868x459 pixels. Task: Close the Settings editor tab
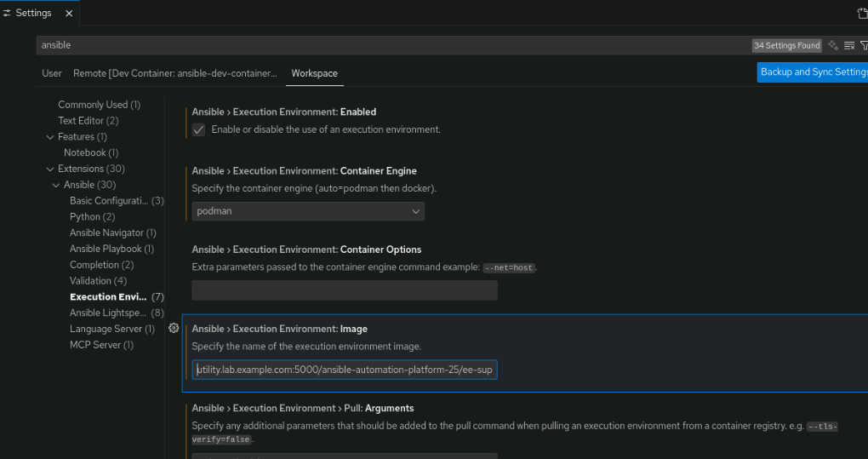[68, 13]
